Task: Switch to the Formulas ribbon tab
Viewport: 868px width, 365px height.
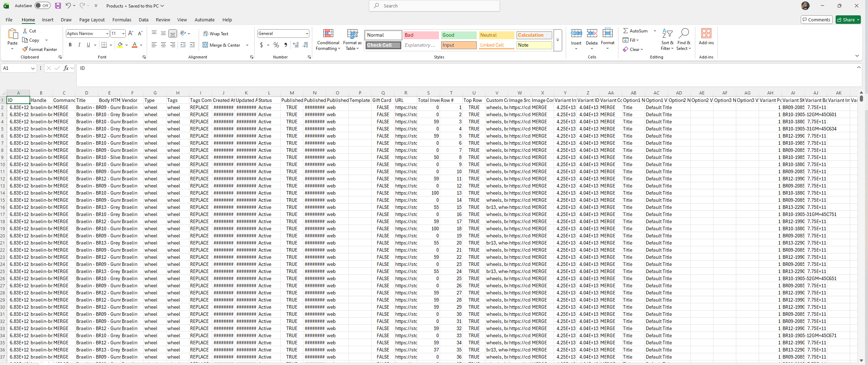Action: [122, 20]
